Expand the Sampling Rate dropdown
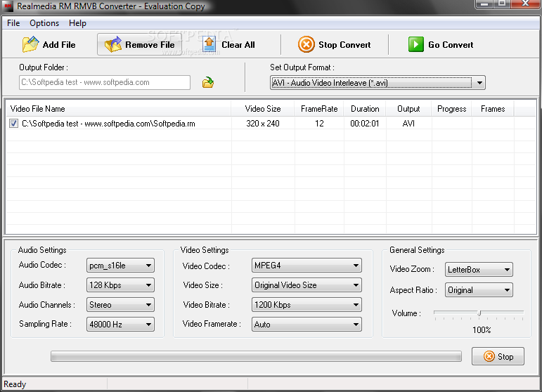The image size is (542, 392). click(x=120, y=325)
